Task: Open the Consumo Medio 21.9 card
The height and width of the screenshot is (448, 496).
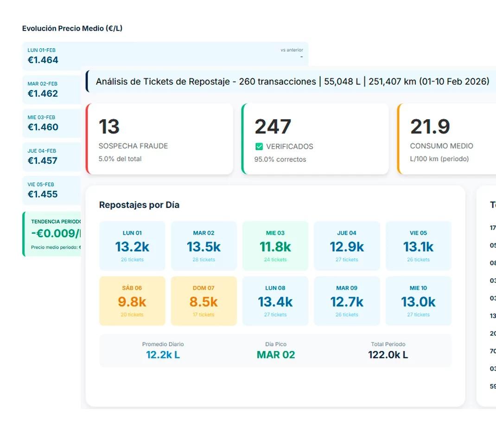Action: pyautogui.click(x=447, y=139)
